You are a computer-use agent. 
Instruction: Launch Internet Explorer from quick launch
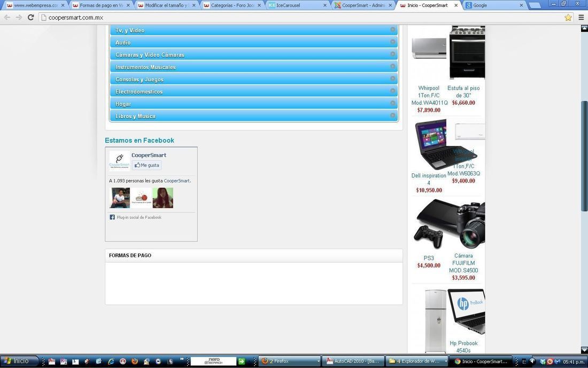coord(111,361)
